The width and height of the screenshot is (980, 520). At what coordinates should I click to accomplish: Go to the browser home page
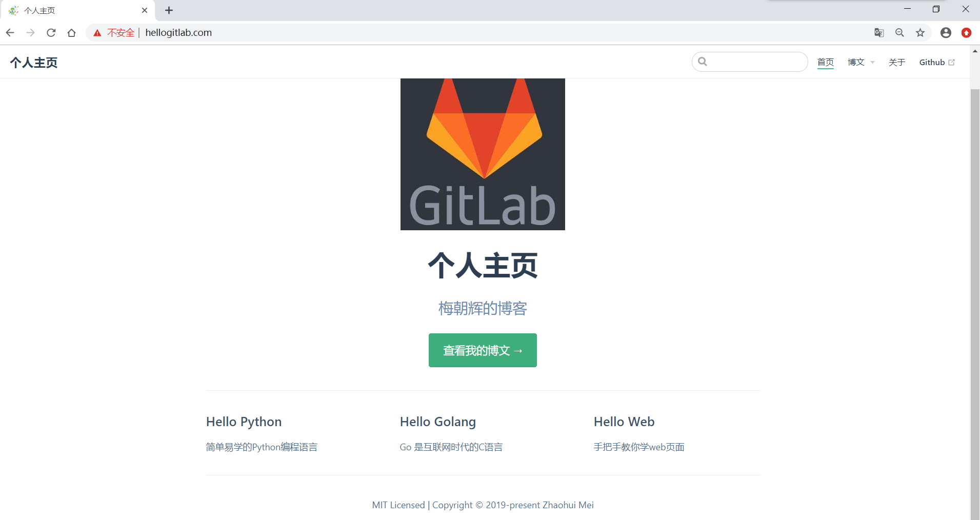(x=72, y=33)
